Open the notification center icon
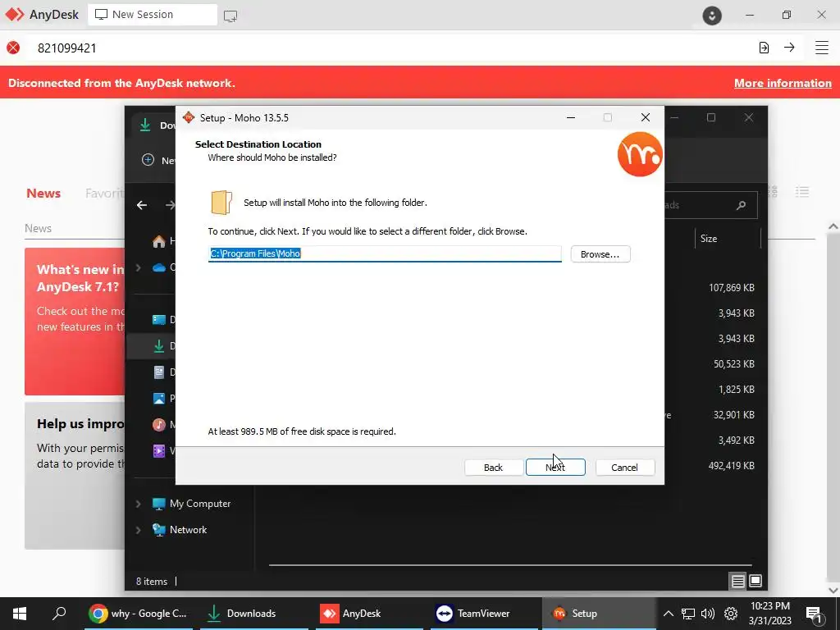Viewport: 840px width, 630px height. pyautogui.click(x=814, y=614)
